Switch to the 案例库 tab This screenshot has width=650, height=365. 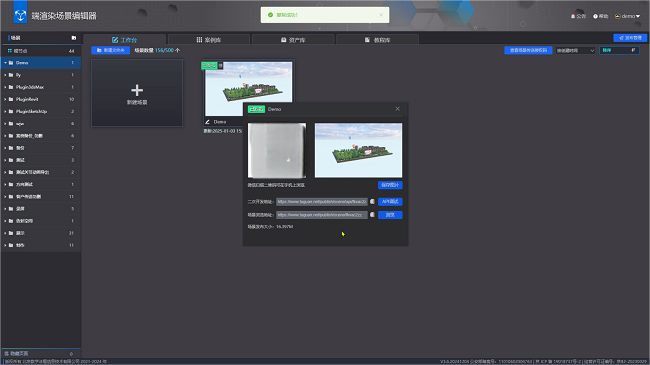(x=209, y=40)
